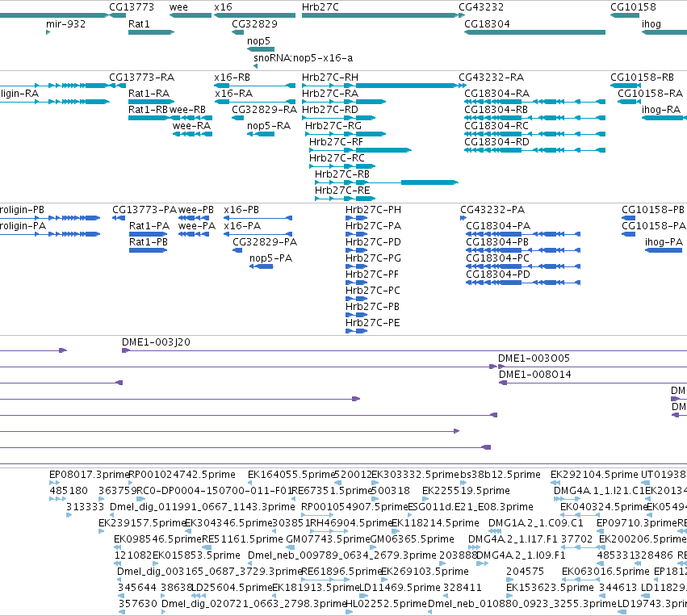Click transcript Hrb27C-RD
The height and width of the screenshot is (616, 687).
coord(330,110)
